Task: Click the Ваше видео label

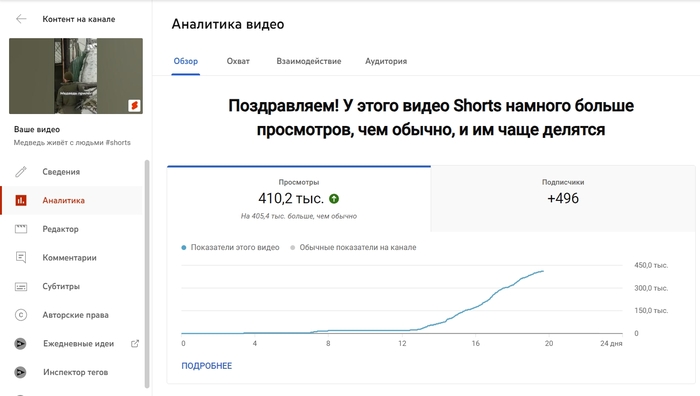Action: click(37, 129)
